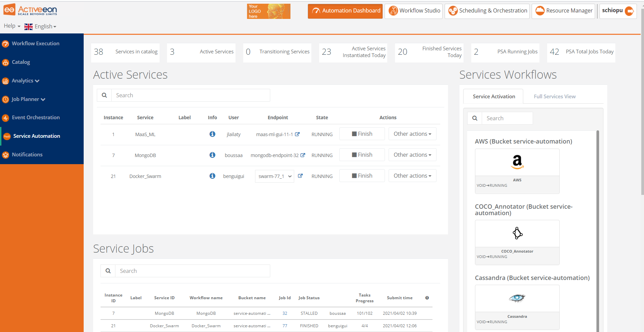Show info for Docker_Swarm instance
The image size is (644, 332).
212,176
